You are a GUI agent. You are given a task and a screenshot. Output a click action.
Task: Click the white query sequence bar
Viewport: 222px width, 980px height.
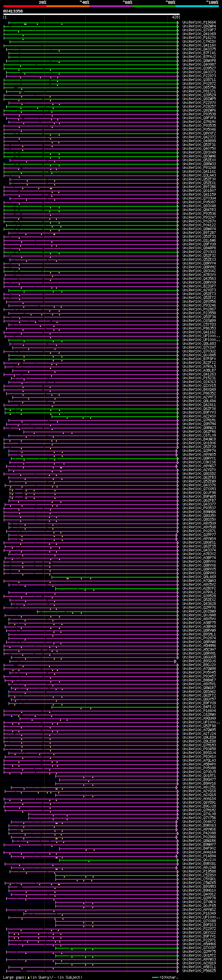pos(91,15)
